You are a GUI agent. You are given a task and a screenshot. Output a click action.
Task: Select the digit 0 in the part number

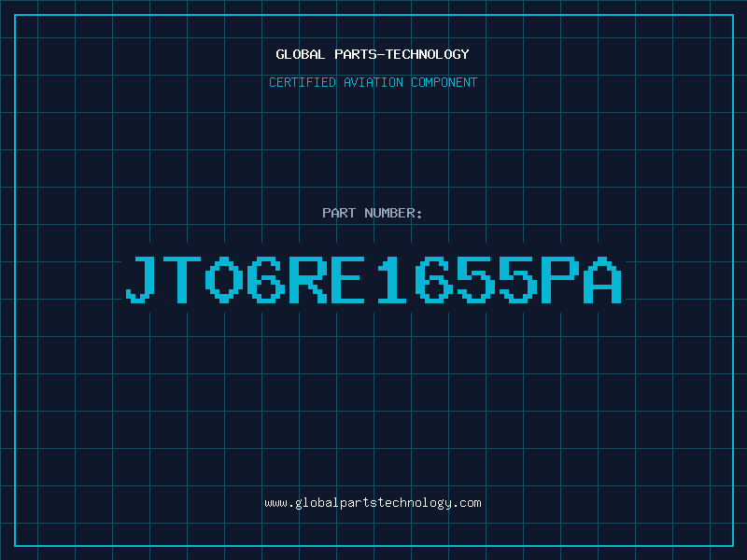[224, 279]
